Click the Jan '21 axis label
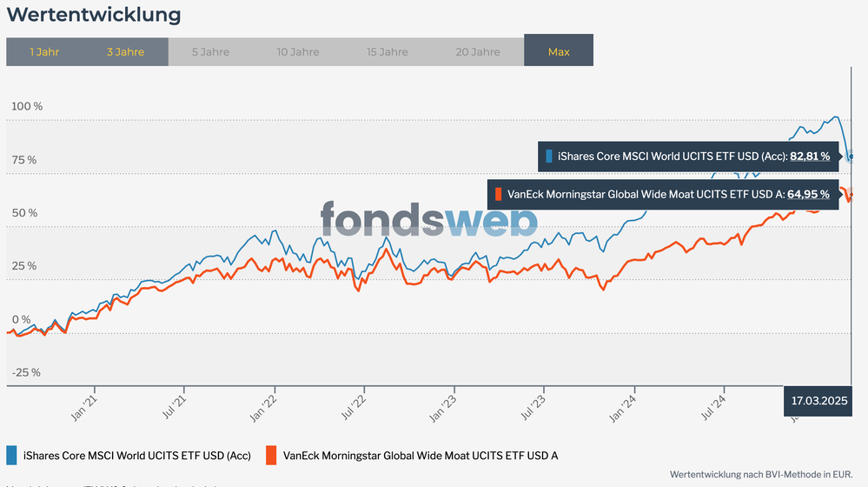This screenshot has height=487, width=868. pyautogui.click(x=83, y=407)
